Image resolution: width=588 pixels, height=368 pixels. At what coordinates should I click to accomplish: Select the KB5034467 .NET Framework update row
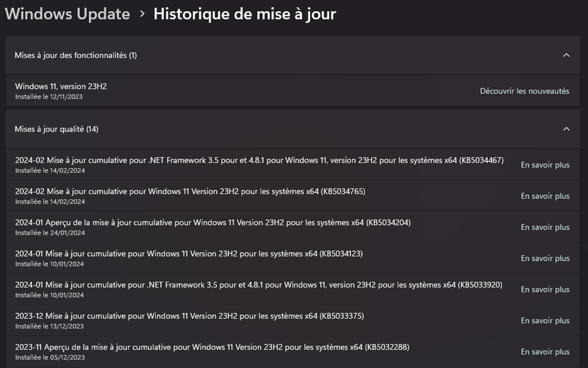(293, 165)
